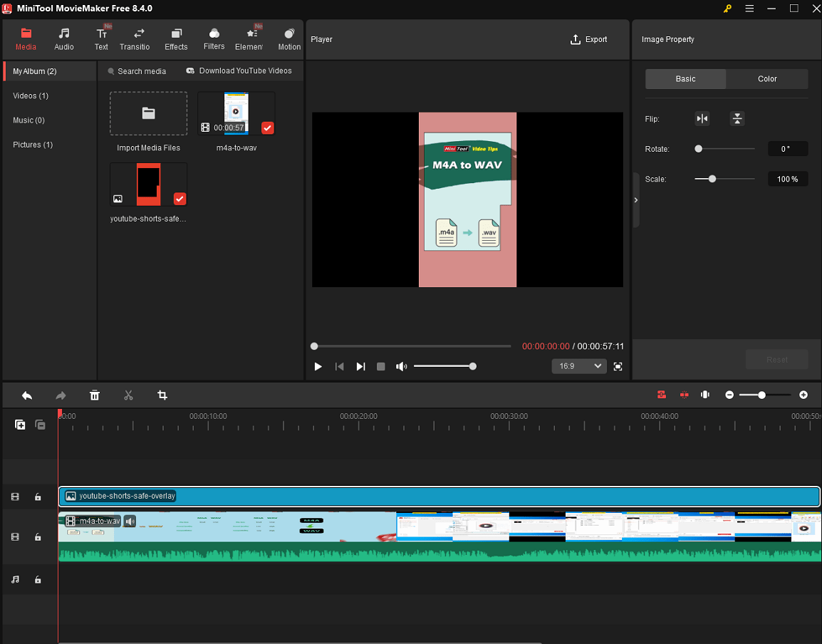Open the Motion effects panel
822x644 pixels.
(289, 38)
